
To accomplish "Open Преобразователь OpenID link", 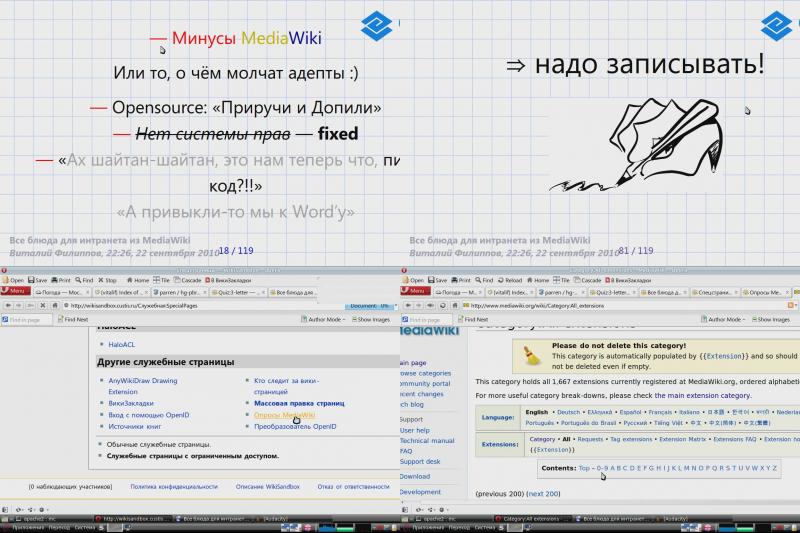I will pos(295,426).
